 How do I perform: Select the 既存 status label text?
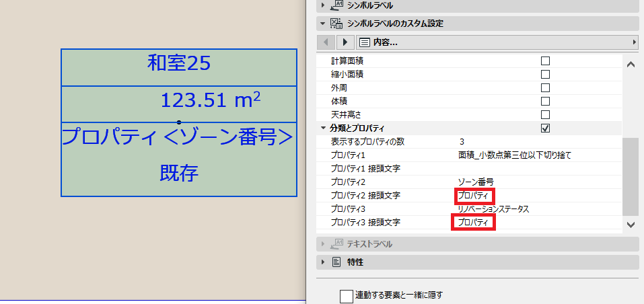pos(179,174)
